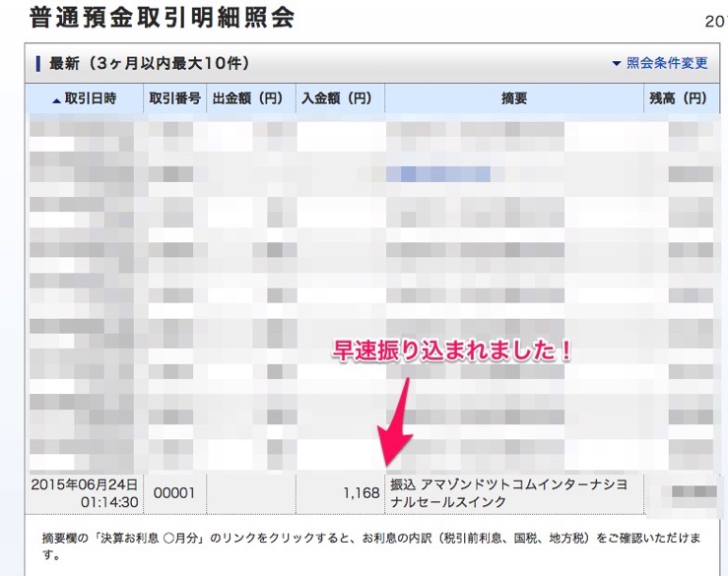Select the 1,168 deposit amount
This screenshot has height=576, width=728.
[x=362, y=493]
